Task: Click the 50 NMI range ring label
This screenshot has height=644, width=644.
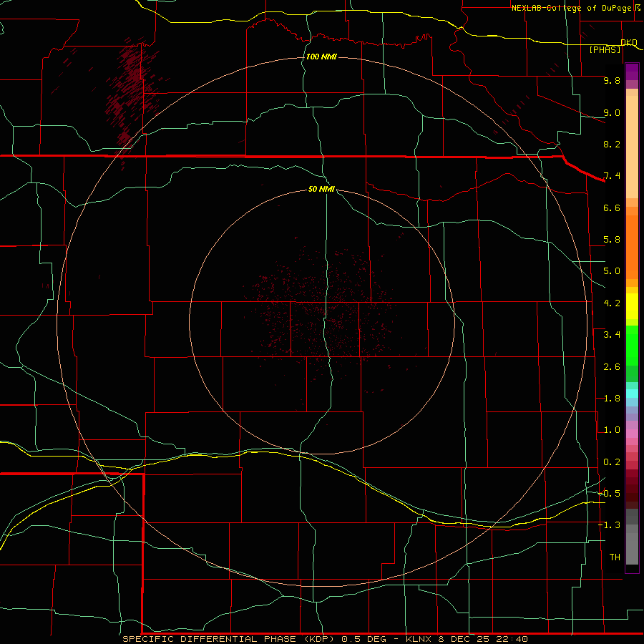Action: click(x=321, y=189)
